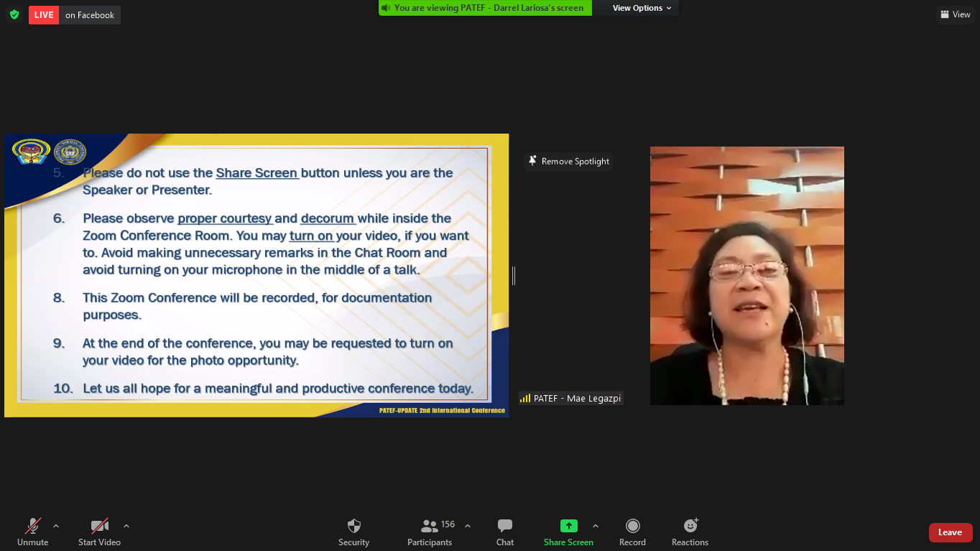This screenshot has width=980, height=551.
Task: Expand share options arrow beside Share Screen
Action: point(596,526)
